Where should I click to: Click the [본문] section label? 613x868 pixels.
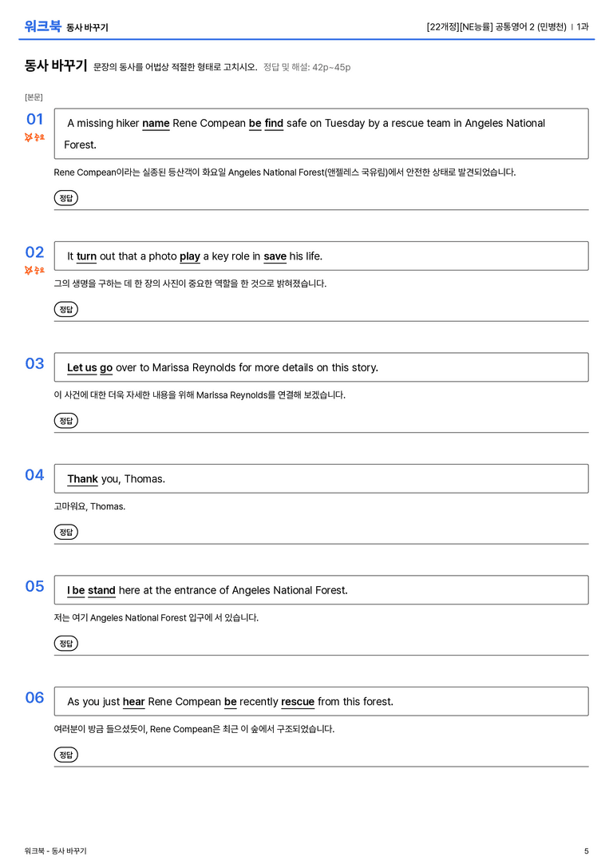coord(34,97)
